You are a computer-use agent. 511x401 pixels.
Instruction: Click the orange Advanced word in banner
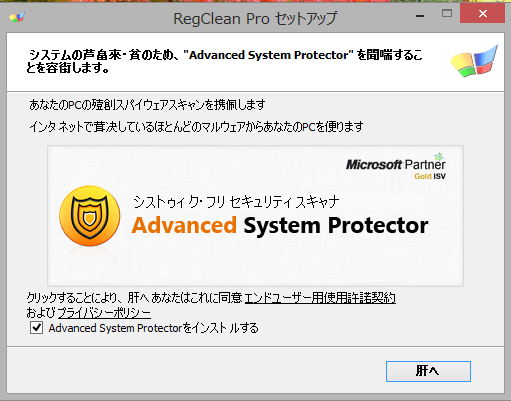(184, 225)
